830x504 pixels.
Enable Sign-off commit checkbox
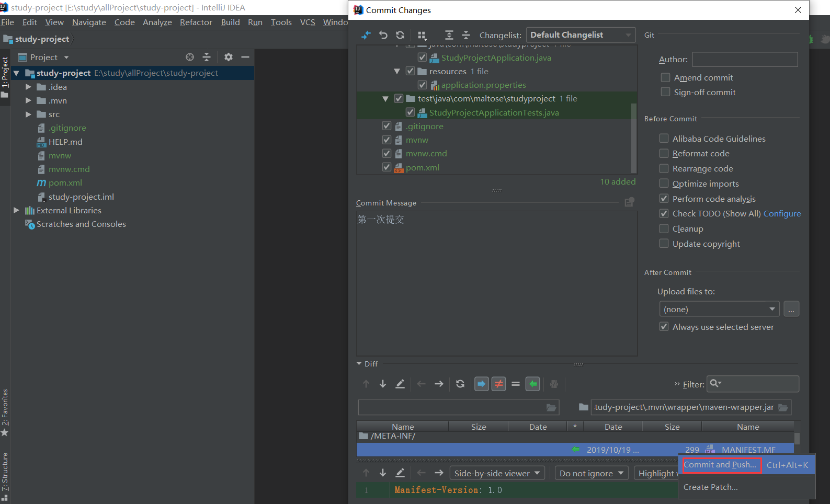(665, 92)
